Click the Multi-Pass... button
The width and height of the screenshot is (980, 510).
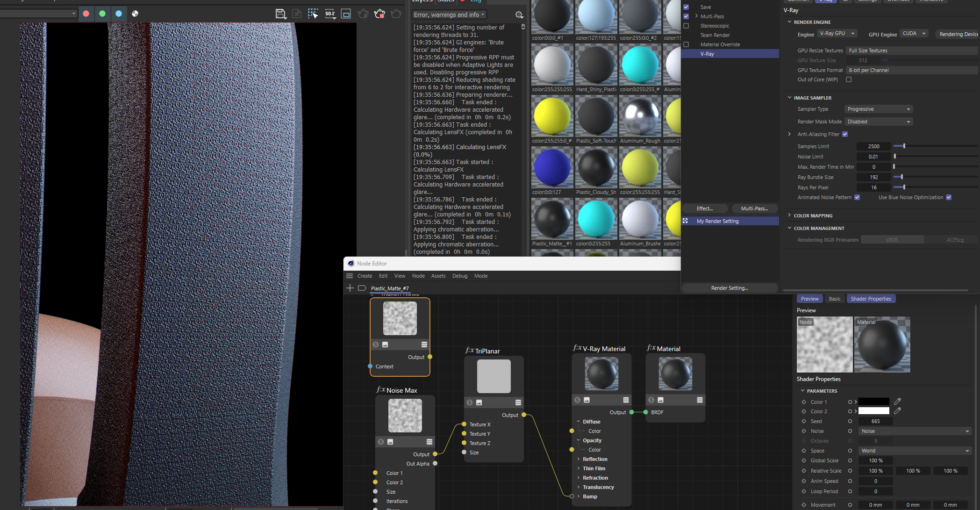click(754, 208)
